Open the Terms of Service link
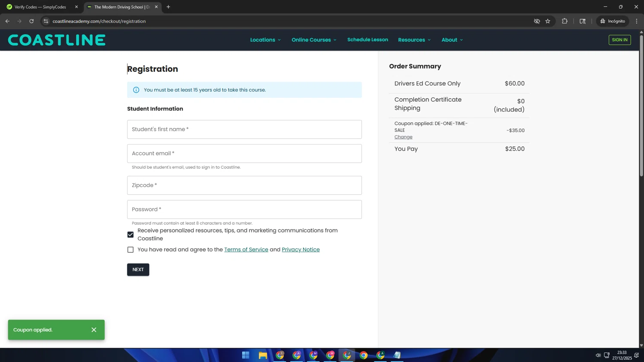This screenshot has width=644, height=362. tap(246, 250)
